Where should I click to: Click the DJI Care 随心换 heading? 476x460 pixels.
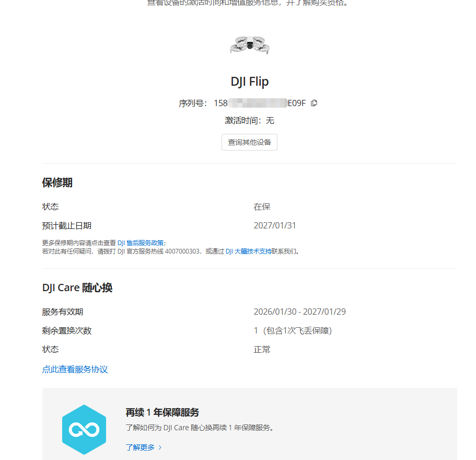[x=77, y=287]
